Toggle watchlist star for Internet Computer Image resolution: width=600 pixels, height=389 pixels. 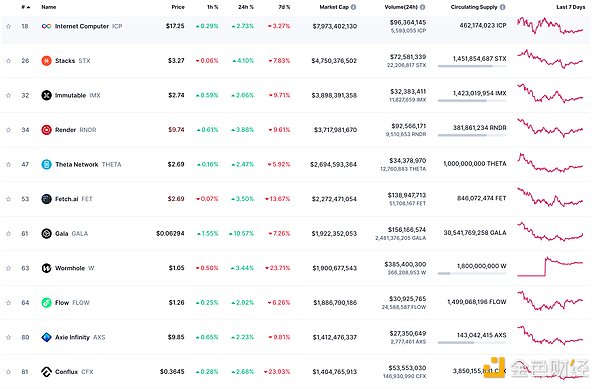tap(8, 26)
